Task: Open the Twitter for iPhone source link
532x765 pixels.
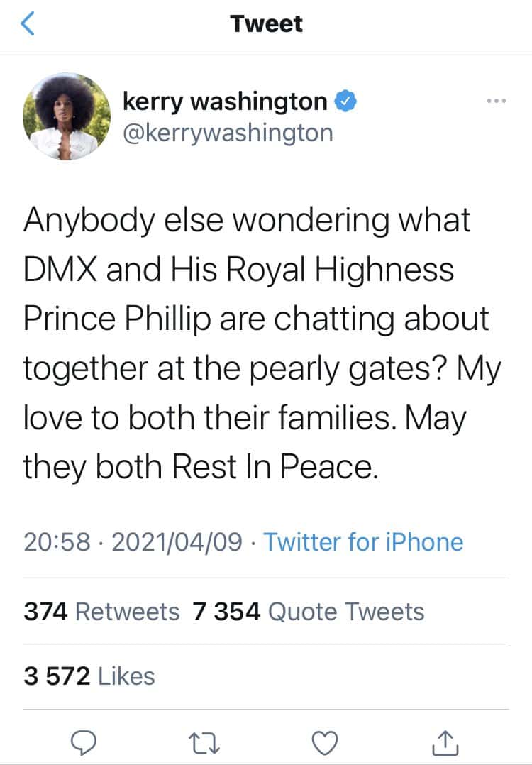Action: [x=363, y=542]
